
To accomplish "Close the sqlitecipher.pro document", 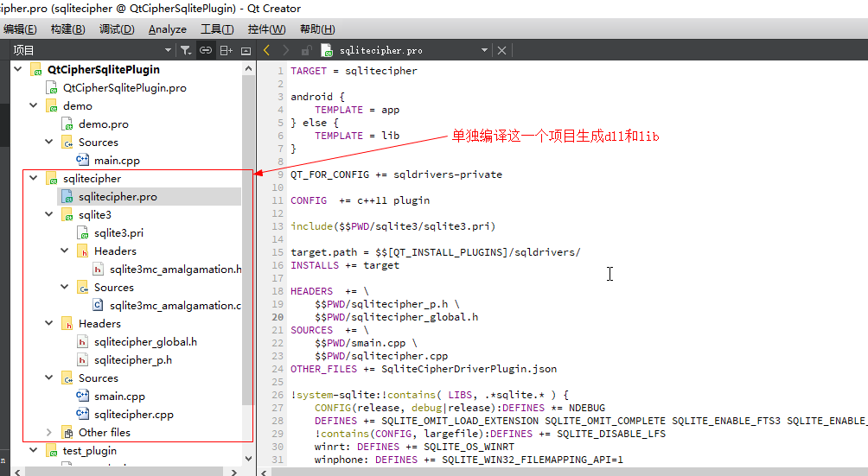I will [501, 50].
